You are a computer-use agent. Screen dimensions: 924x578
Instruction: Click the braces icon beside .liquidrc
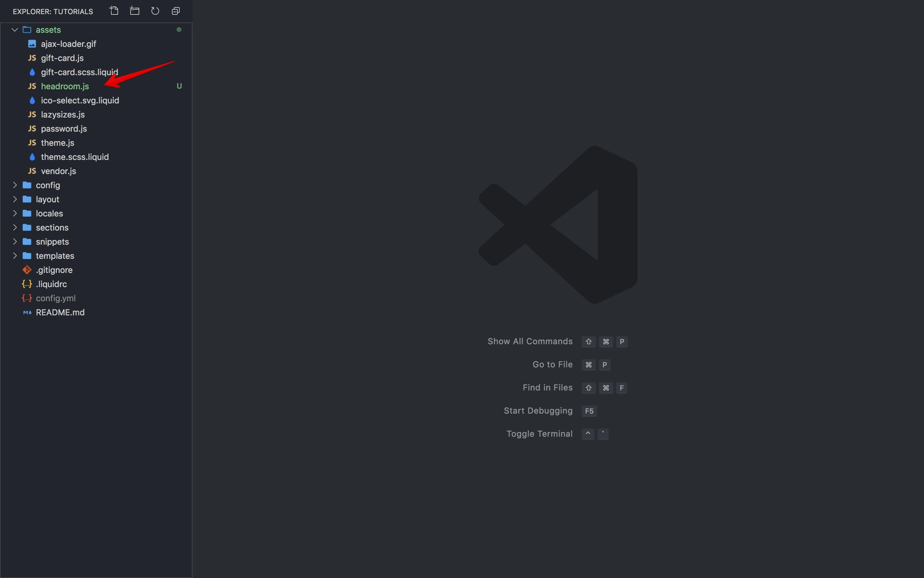(27, 284)
